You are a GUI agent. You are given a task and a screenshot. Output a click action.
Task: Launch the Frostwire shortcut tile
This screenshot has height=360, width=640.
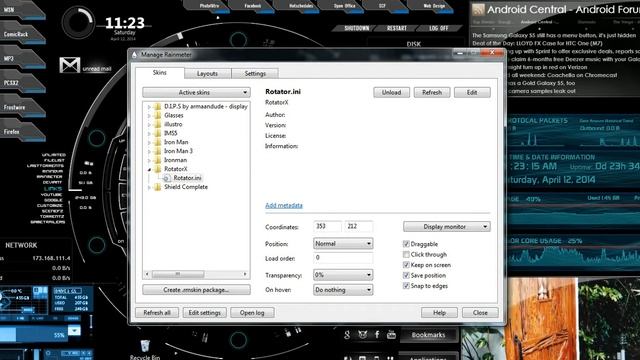pos(21,108)
